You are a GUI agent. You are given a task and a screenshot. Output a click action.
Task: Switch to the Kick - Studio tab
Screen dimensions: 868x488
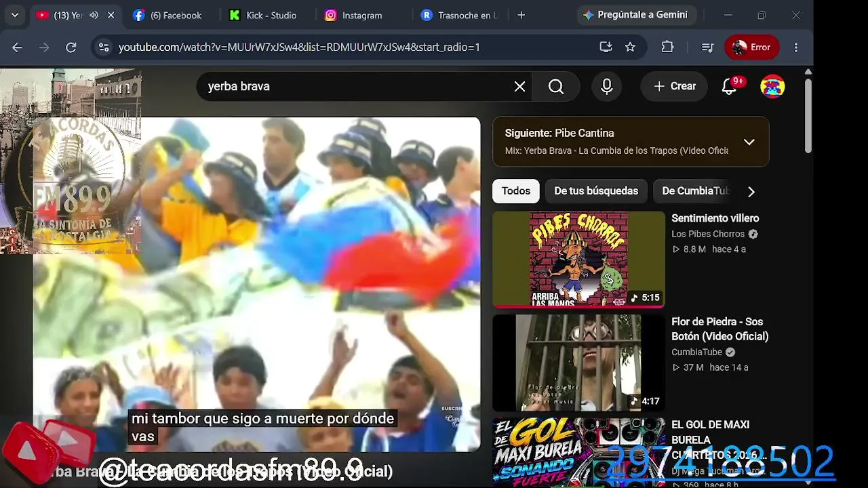262,15
